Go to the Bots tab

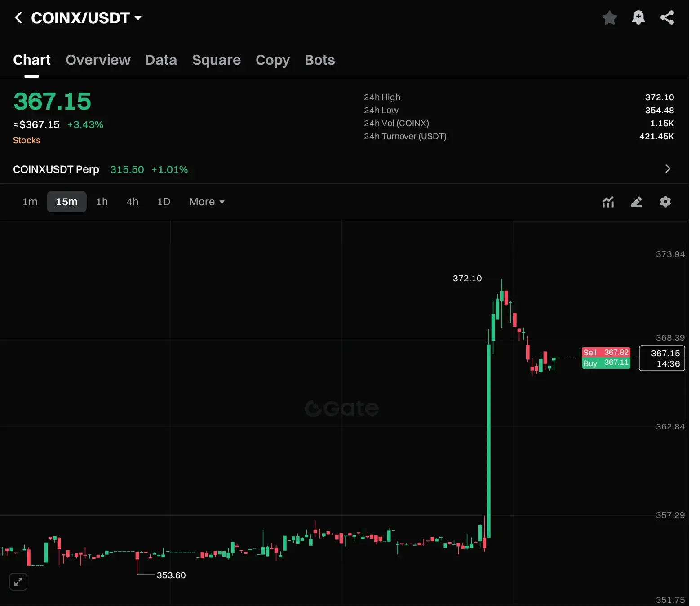pyautogui.click(x=320, y=60)
